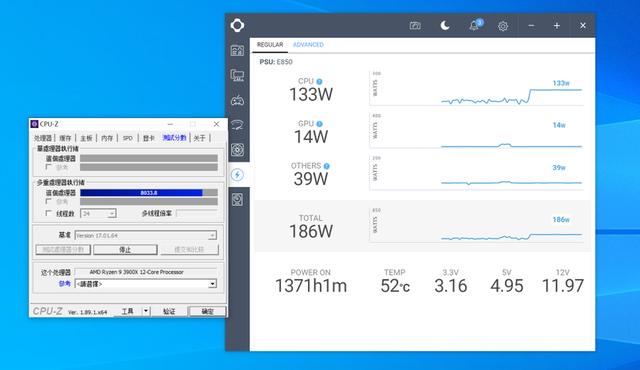This screenshot has width=640, height=370.
Task: Open CAM settings gear icon
Action: coord(503,26)
